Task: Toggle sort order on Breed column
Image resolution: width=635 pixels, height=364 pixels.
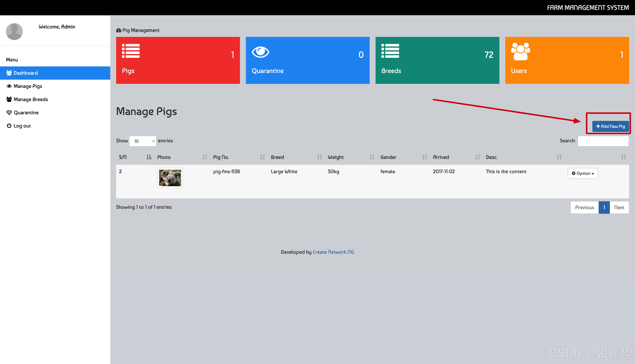Action: coord(319,157)
